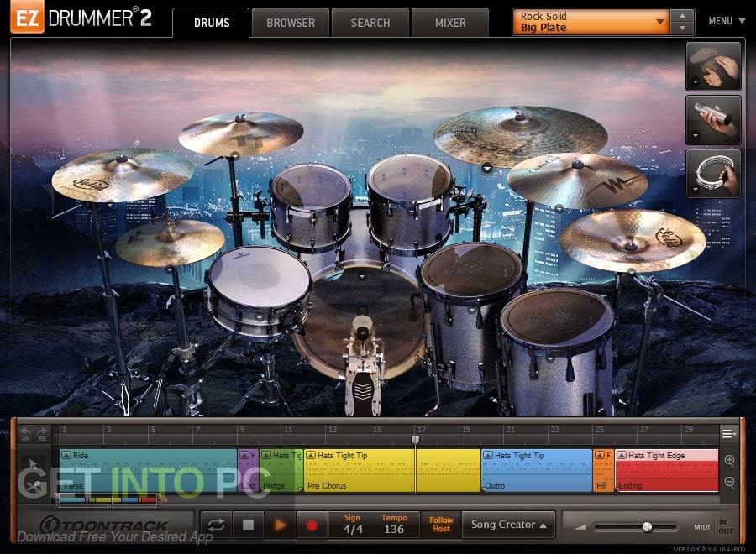Select the scissors cut tool
The width and height of the screenshot is (756, 554).
pyautogui.click(x=34, y=486)
